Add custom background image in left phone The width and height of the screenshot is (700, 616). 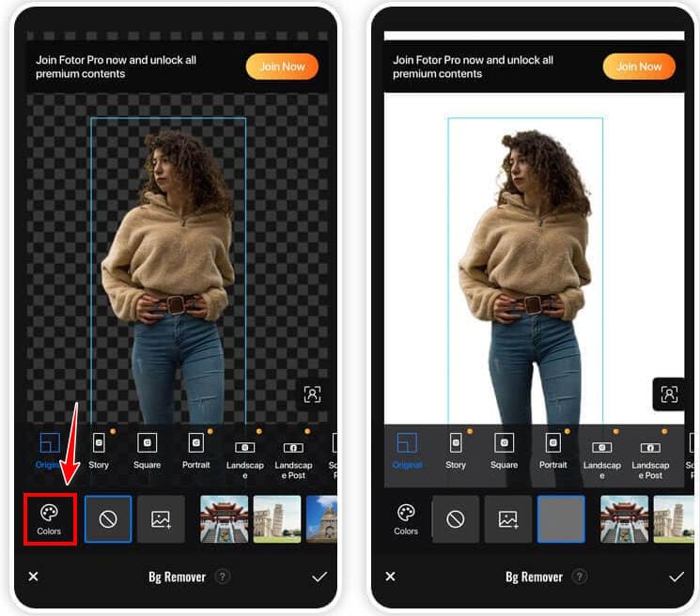161,518
